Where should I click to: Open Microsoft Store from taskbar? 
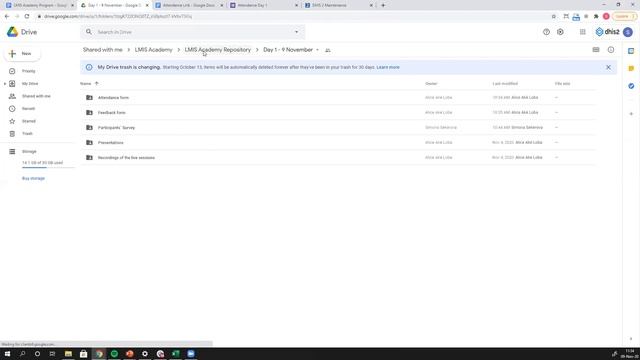click(84, 354)
